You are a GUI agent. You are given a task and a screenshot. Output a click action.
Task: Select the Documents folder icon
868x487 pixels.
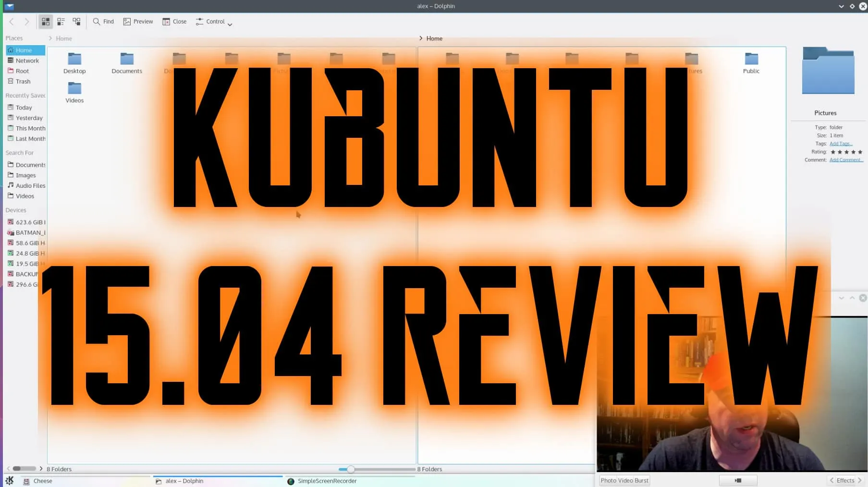127,63
